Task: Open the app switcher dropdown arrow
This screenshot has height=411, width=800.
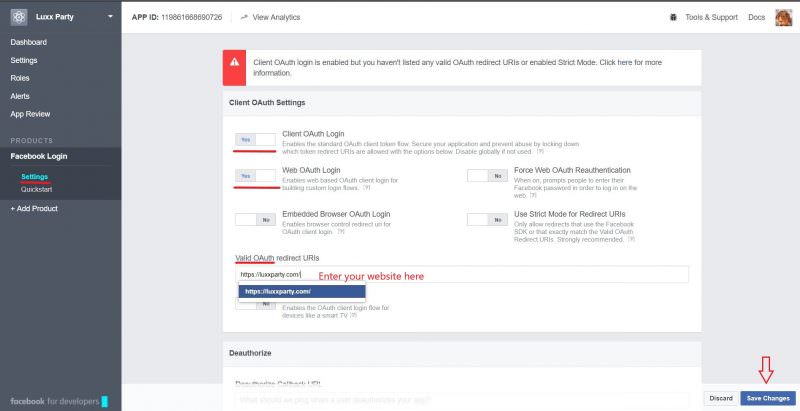Action: [x=110, y=17]
